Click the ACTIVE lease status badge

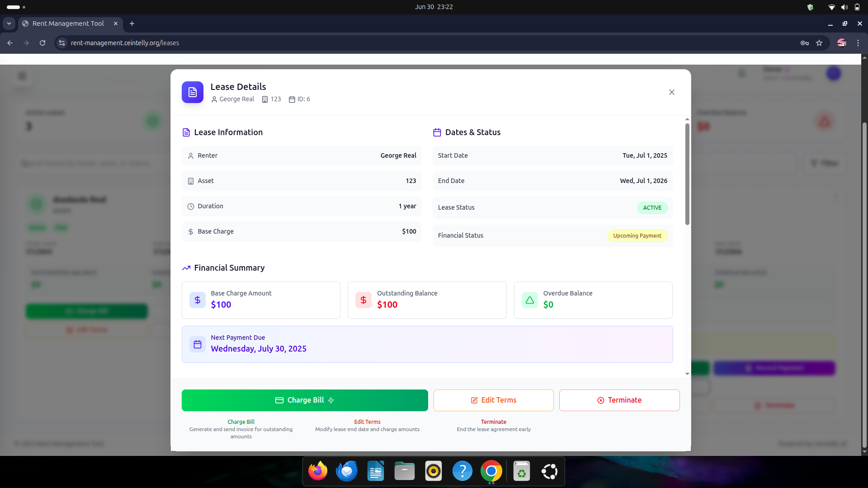pyautogui.click(x=652, y=208)
